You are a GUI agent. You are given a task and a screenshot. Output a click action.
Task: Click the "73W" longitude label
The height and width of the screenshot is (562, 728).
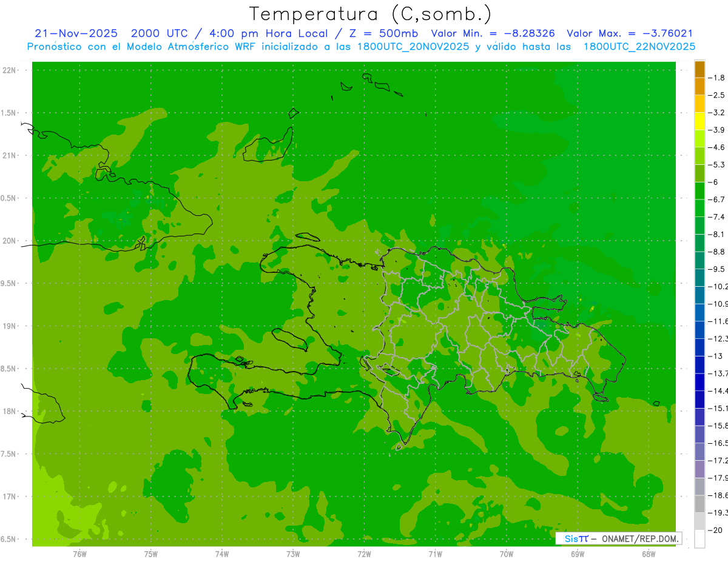(x=293, y=554)
